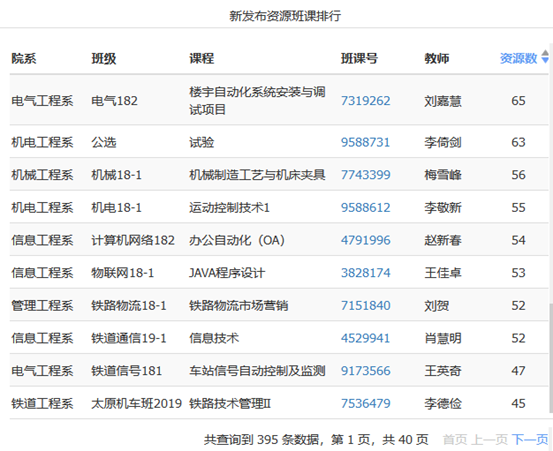The image size is (553, 451).
Task: Go to next page via 下一页
Action: coord(530,440)
